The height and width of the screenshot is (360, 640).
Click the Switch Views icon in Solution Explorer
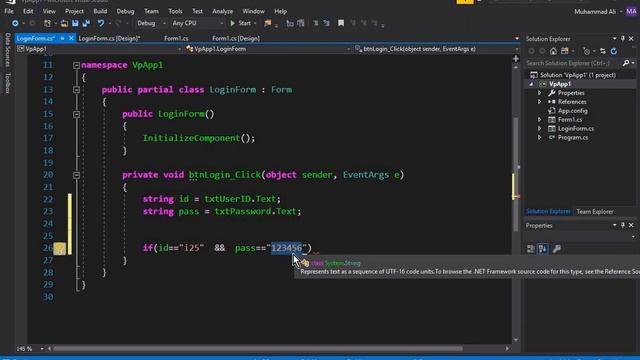(x=565, y=51)
